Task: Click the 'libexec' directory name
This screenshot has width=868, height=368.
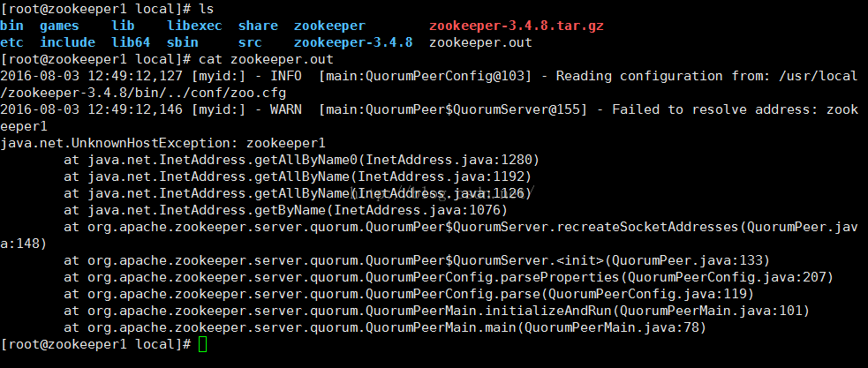Action: pyautogui.click(x=194, y=26)
